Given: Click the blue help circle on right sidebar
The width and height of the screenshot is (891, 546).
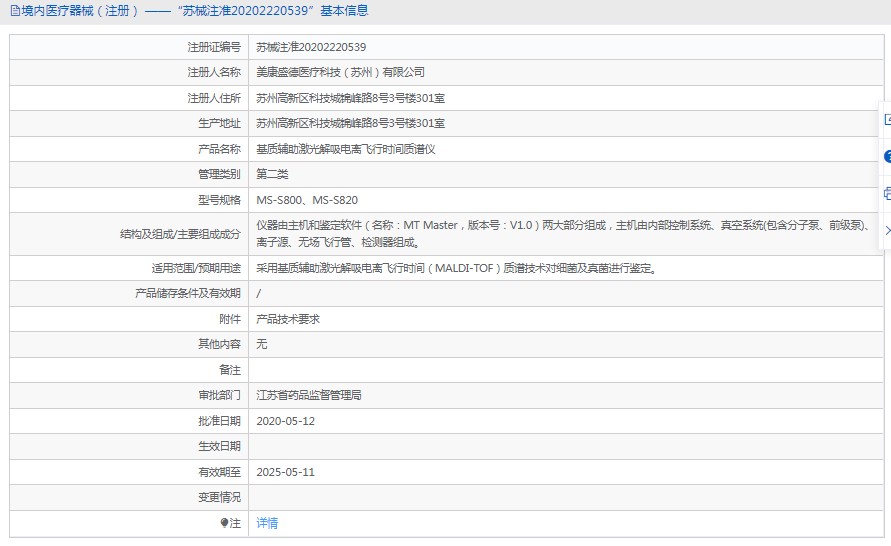Looking at the screenshot, I should 888,156.
